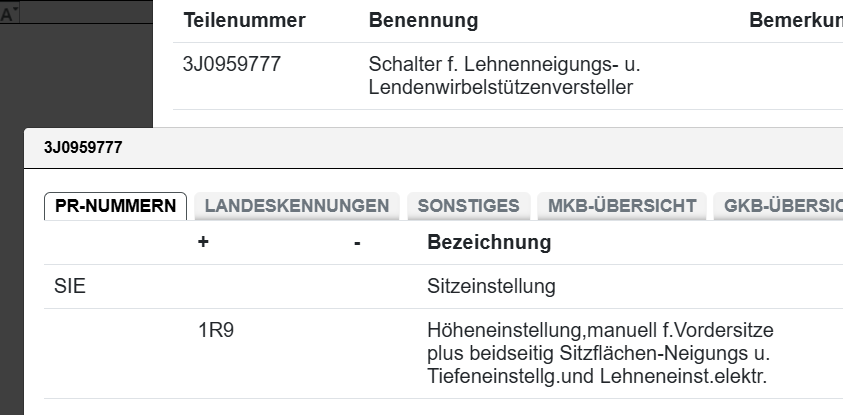Click the minus column header
The height and width of the screenshot is (415, 843).
tap(357, 243)
